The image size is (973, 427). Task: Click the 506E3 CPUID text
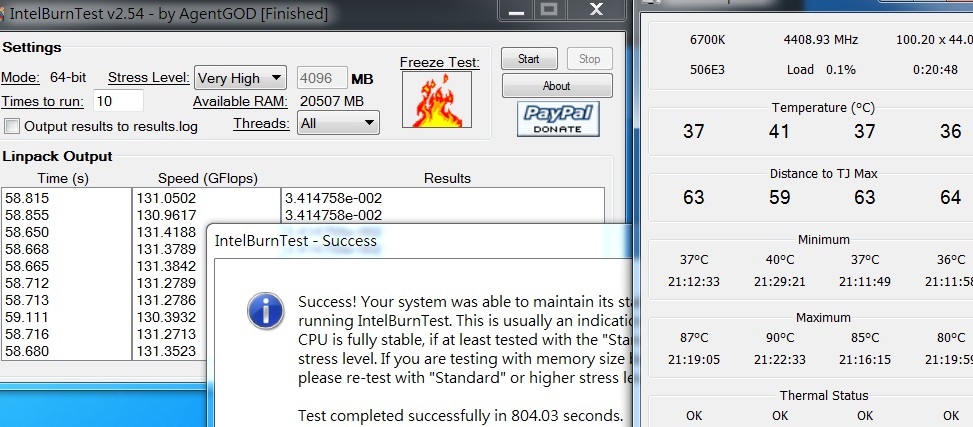pyautogui.click(x=707, y=70)
